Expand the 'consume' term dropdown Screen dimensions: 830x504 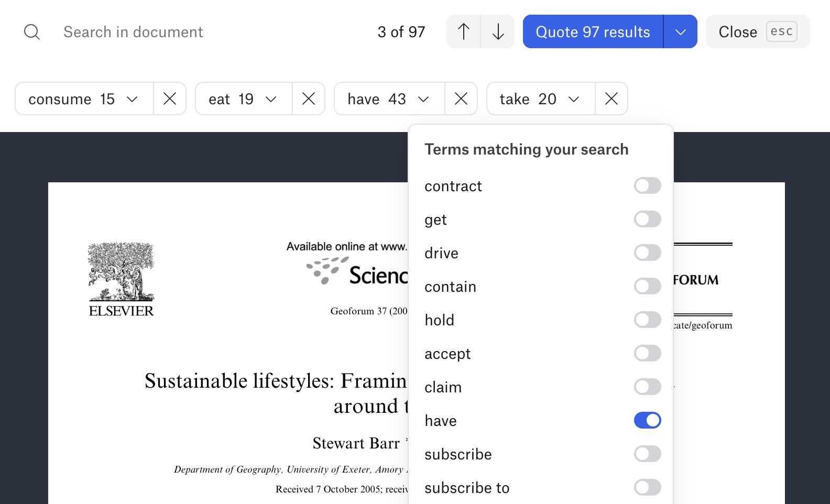coord(132,99)
